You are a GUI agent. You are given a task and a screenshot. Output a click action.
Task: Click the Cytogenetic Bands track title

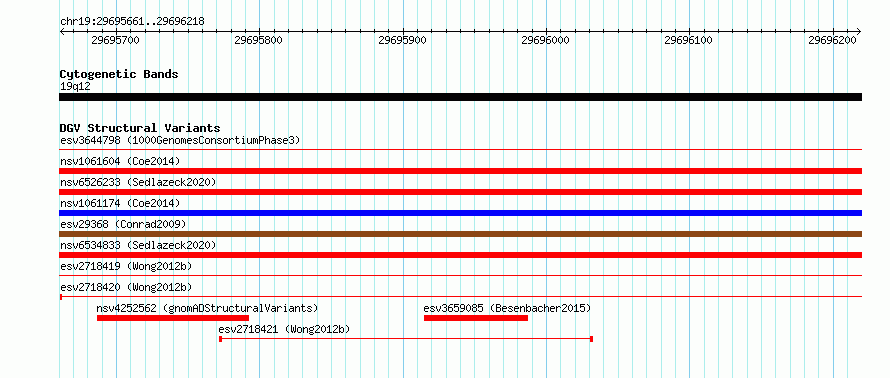[119, 74]
